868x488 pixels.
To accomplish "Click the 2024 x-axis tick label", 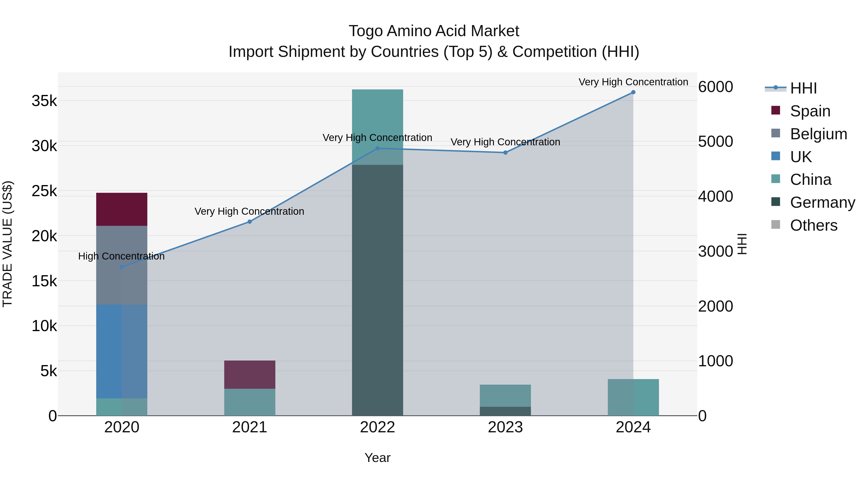I will point(633,427).
